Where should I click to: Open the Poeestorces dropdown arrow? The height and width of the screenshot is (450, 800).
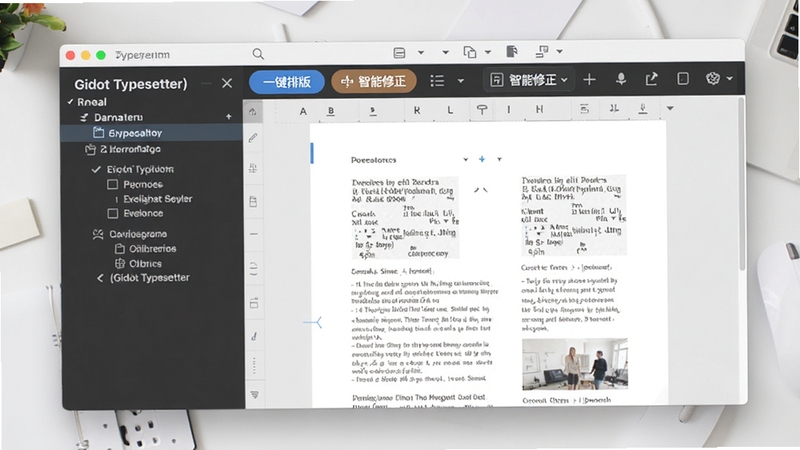tap(465, 160)
